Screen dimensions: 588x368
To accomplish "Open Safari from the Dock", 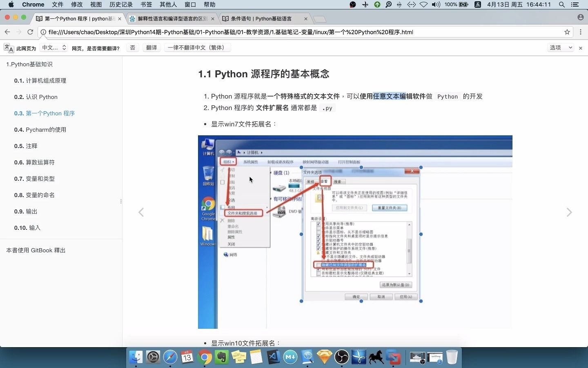I will pyautogui.click(x=170, y=358).
